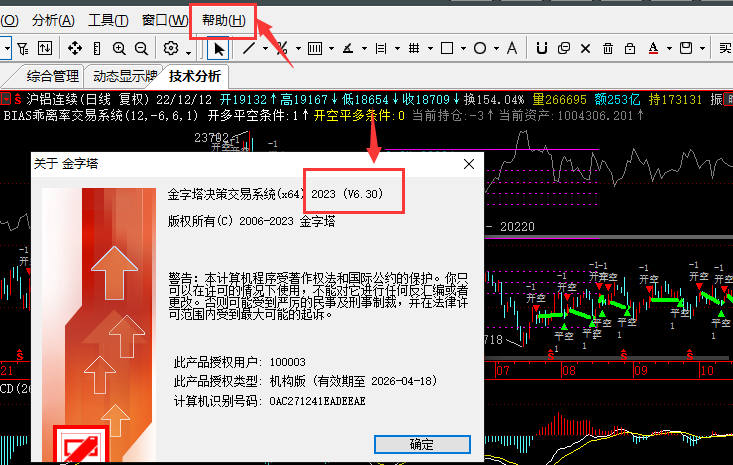Select the horizontal levels ruler tool
Viewport: 733px width, 465px height.
381,48
